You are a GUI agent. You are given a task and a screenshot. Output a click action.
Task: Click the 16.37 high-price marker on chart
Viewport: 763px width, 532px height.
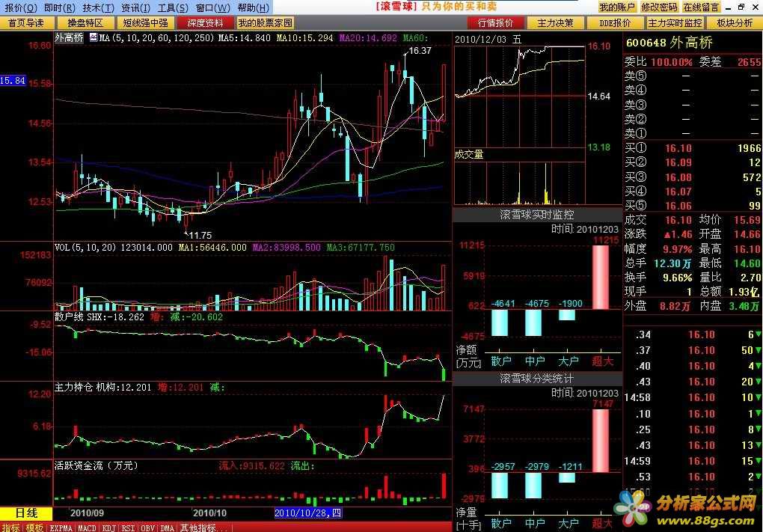420,51
